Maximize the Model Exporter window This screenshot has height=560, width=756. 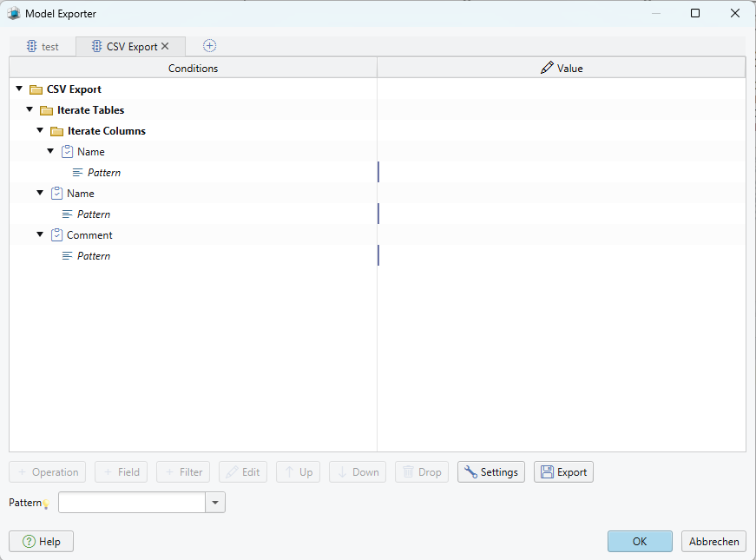695,14
